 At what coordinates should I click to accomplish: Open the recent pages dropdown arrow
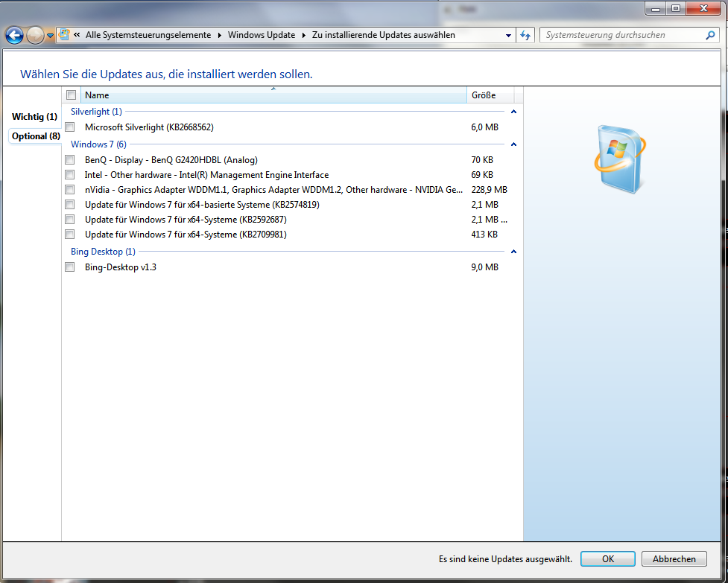pos(50,35)
